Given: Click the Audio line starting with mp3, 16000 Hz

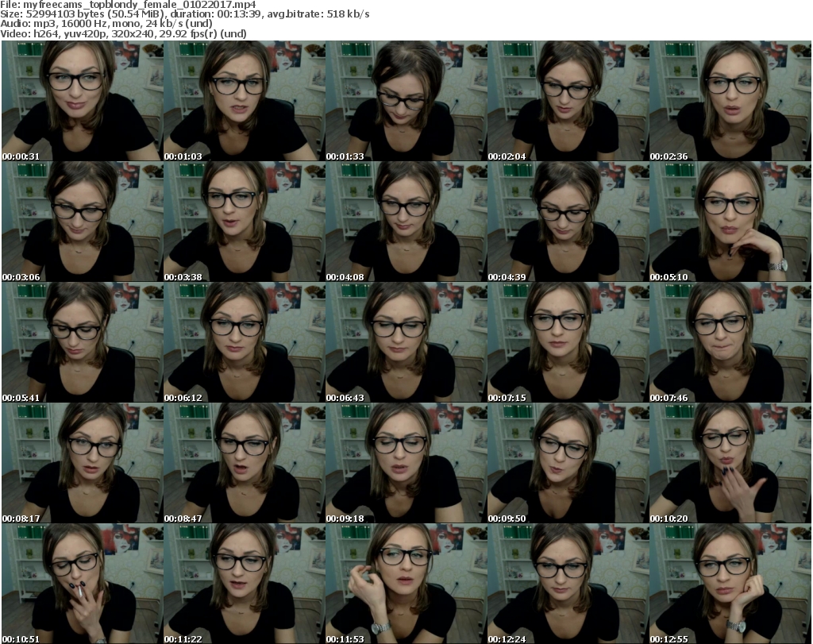Looking at the screenshot, I should point(106,24).
